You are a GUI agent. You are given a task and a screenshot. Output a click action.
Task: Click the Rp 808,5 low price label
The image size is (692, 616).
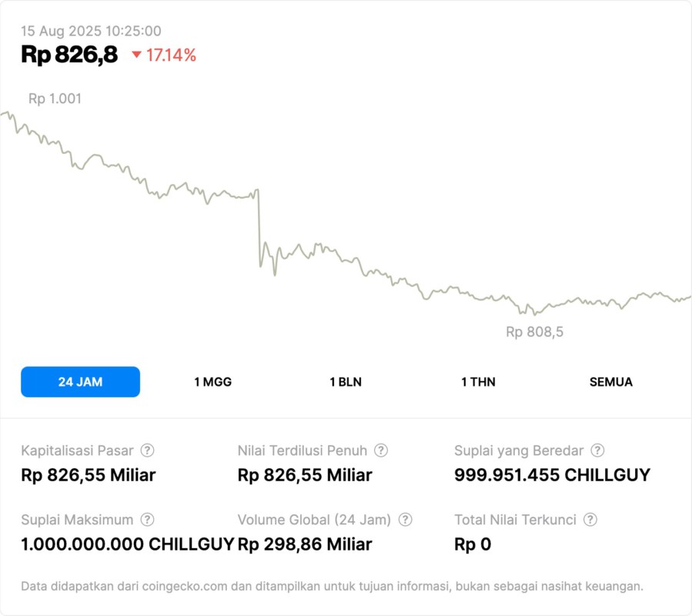pos(534,332)
